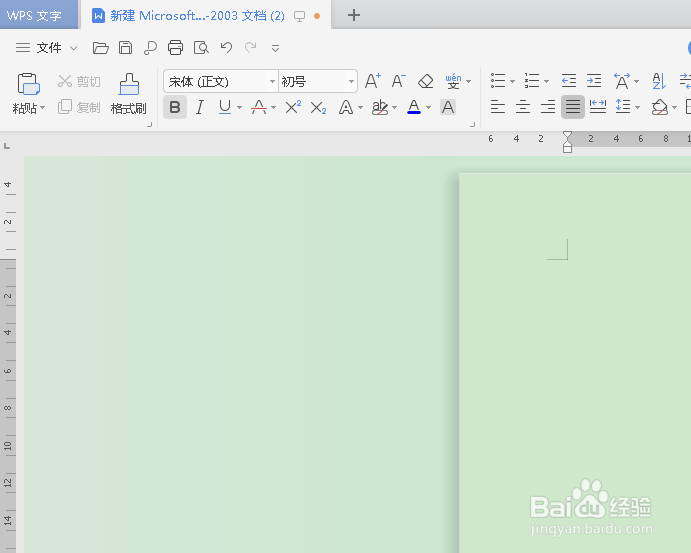Toggle bold formatting
Viewport: 691px width, 553px height.
175,107
